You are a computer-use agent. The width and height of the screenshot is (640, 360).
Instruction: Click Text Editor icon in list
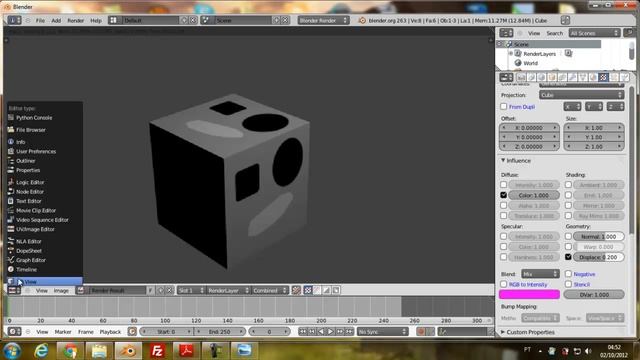[11, 201]
